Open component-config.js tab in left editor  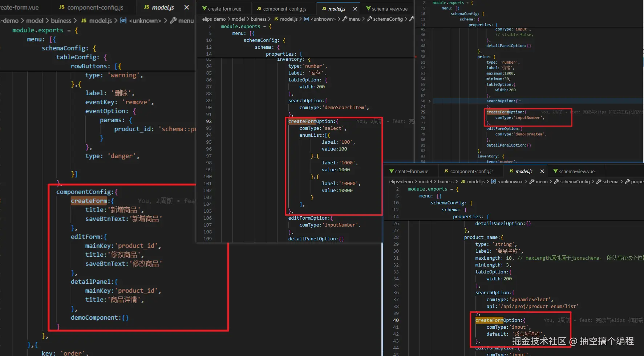95,7
